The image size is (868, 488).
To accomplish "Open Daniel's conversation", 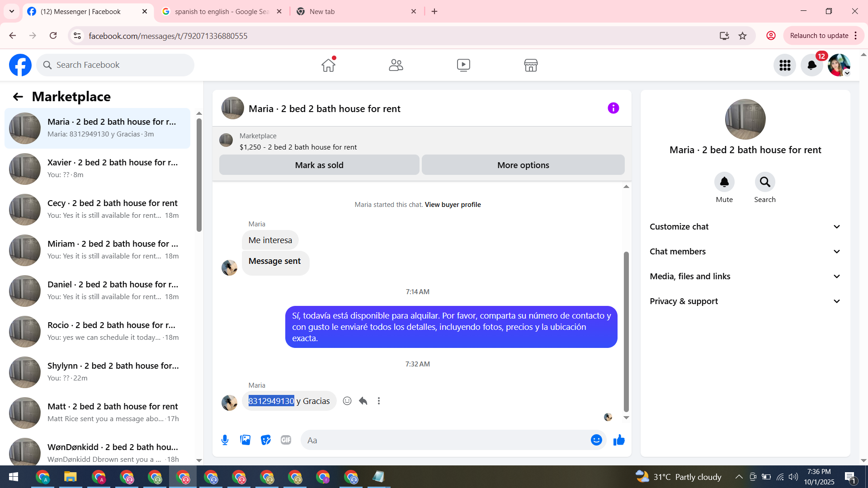I will (97, 291).
